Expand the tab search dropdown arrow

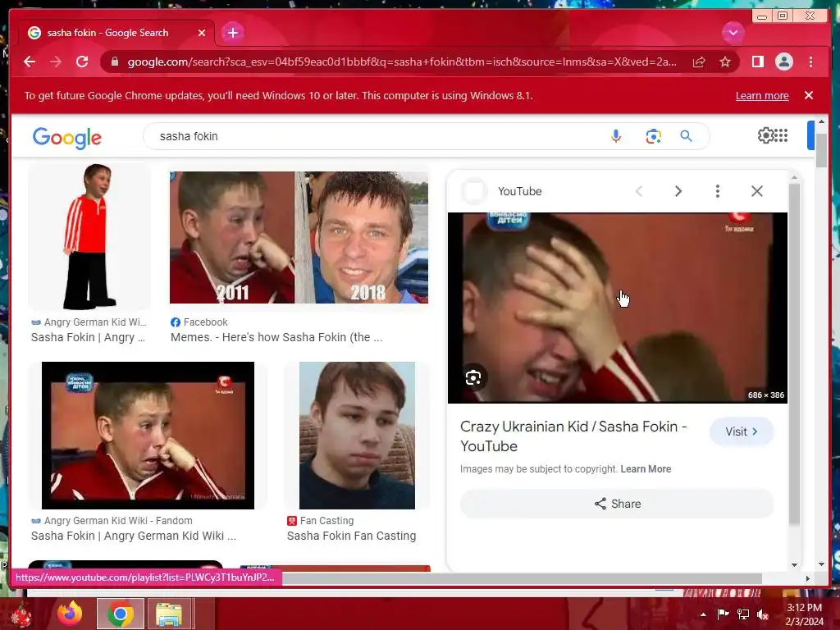point(733,33)
